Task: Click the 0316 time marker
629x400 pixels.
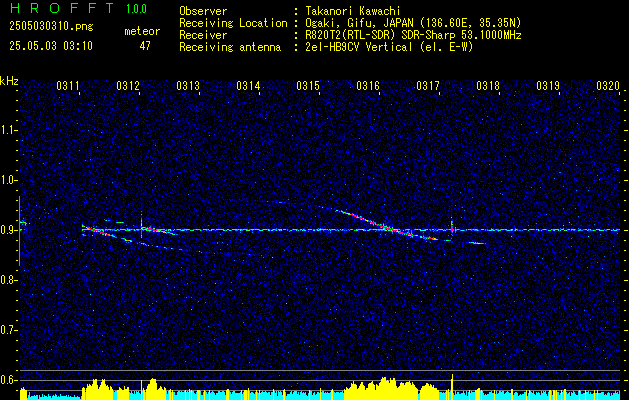Action: 368,85
